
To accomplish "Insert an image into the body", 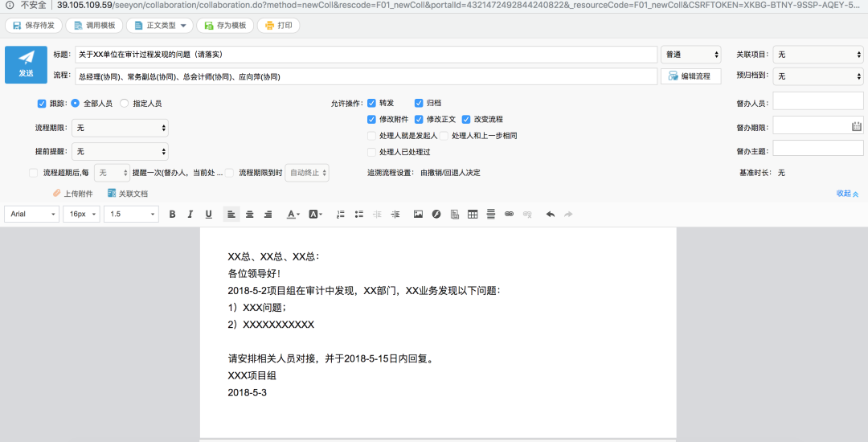I will 418,214.
